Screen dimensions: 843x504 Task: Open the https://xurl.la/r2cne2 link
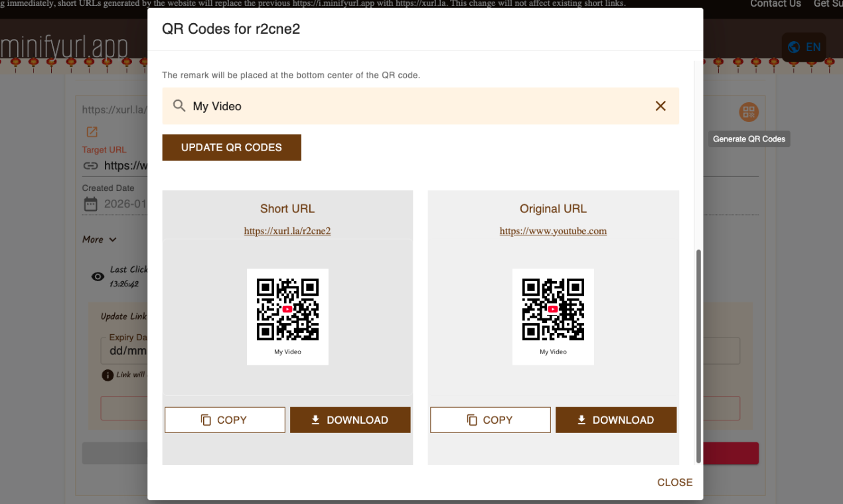(287, 231)
